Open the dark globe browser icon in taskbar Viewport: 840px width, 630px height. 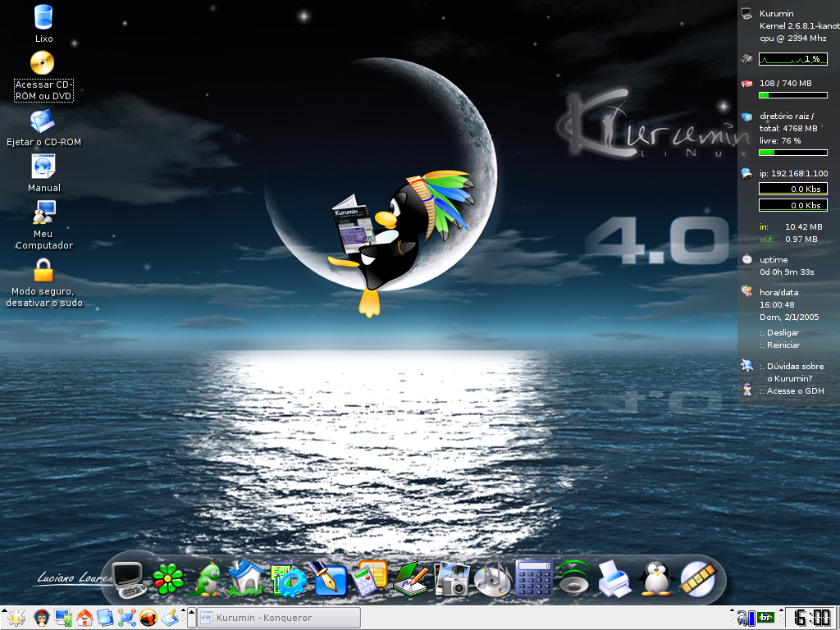[x=148, y=617]
